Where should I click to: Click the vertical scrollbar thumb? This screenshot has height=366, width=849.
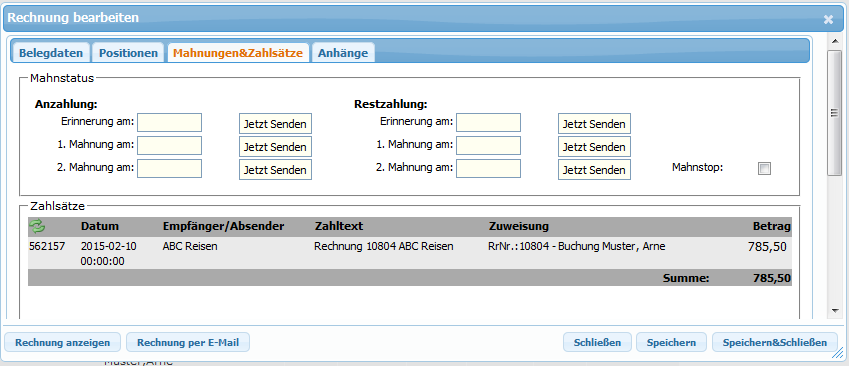click(x=834, y=112)
